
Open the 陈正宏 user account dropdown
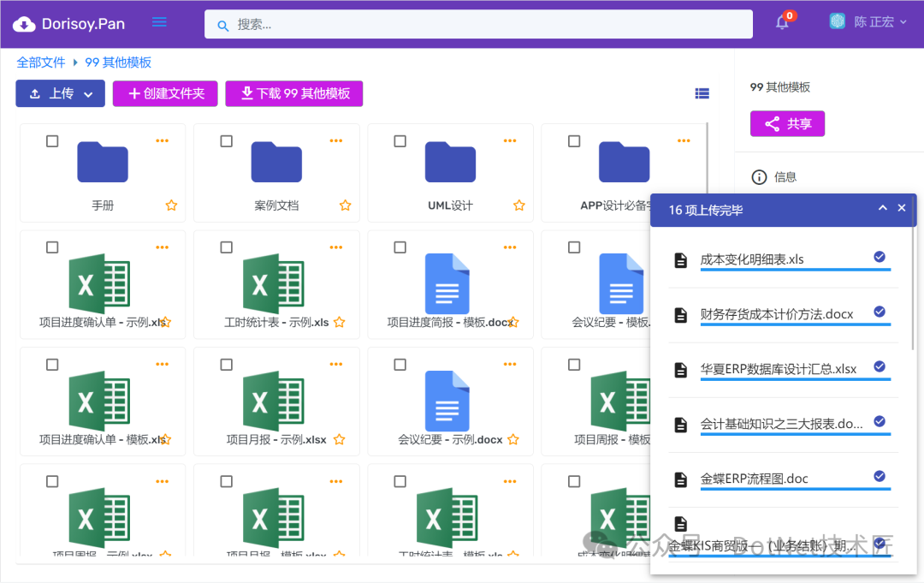880,21
